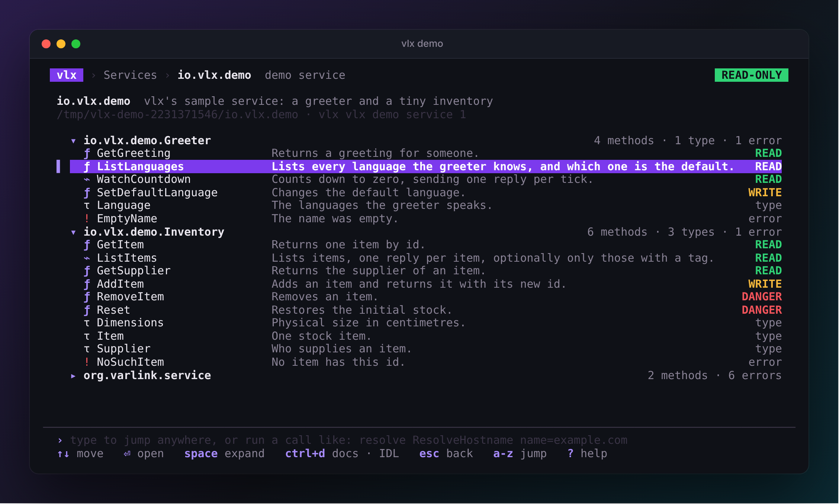Click the type icon beside Supplier
Screen dimensions: 839x504
[x=87, y=349]
